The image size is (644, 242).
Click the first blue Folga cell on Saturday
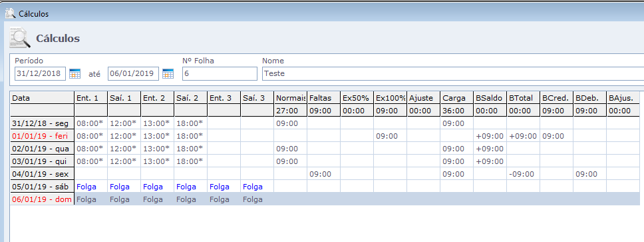point(86,187)
